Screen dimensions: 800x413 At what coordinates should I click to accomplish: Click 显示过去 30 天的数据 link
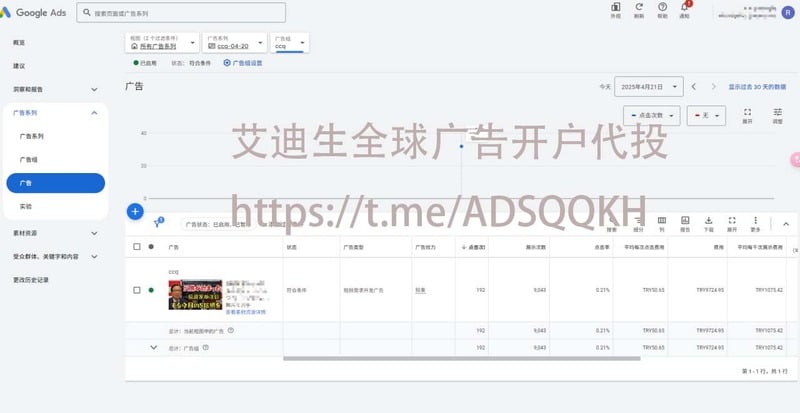[757, 87]
